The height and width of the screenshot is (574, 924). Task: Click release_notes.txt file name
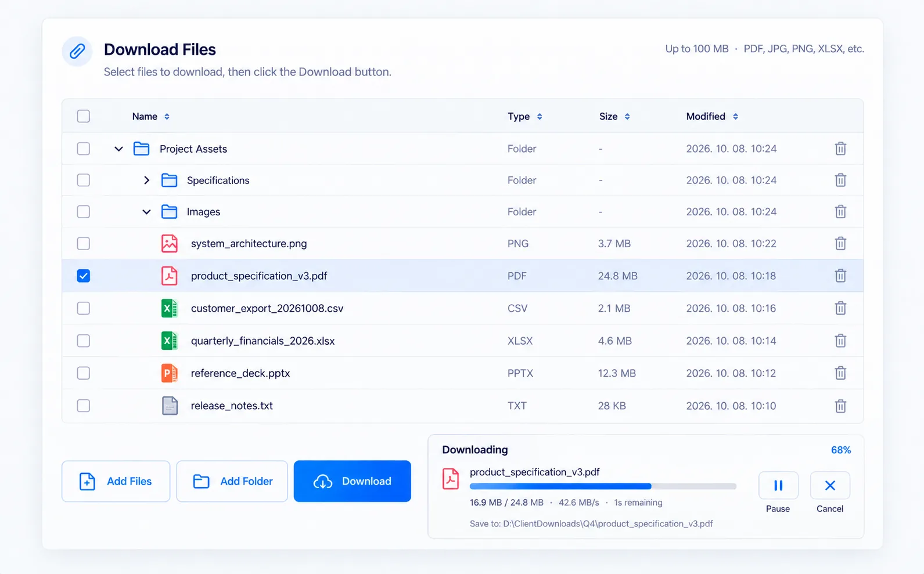click(x=232, y=406)
